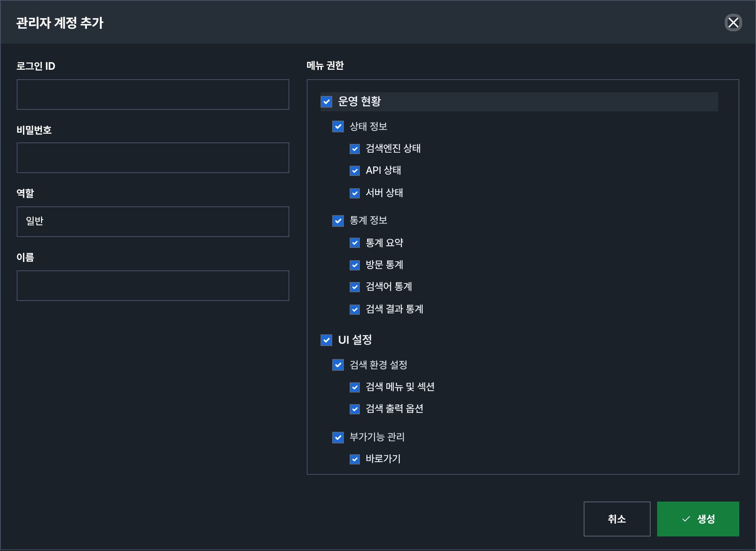
Task: Toggle the API 상태 checkbox
Action: [x=355, y=171]
